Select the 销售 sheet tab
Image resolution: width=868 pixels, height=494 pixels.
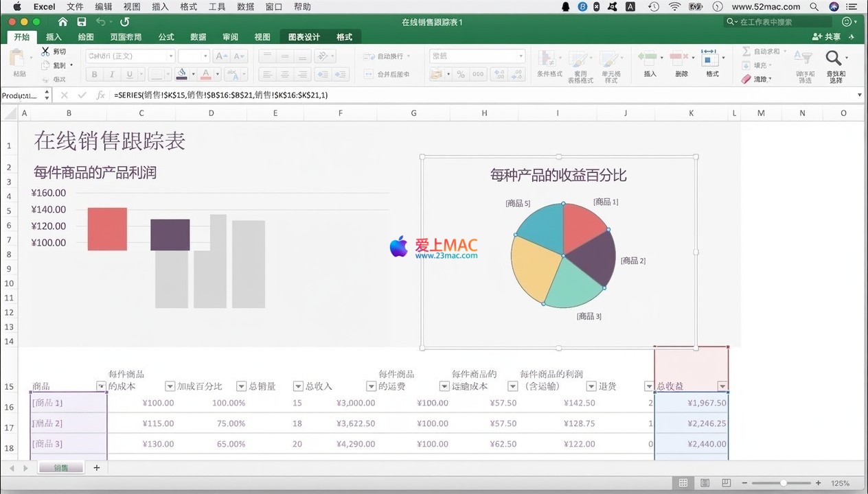pyautogui.click(x=61, y=468)
